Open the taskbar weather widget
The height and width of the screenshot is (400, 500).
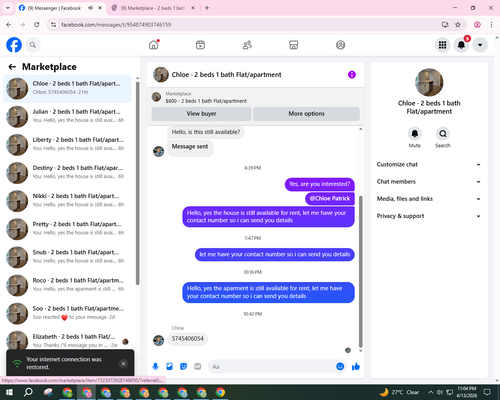click(x=400, y=392)
